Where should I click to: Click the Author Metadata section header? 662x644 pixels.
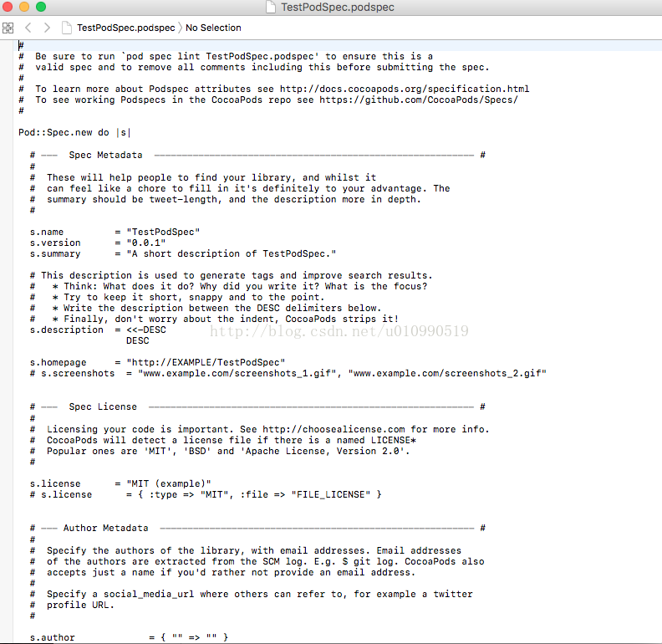tap(257, 528)
